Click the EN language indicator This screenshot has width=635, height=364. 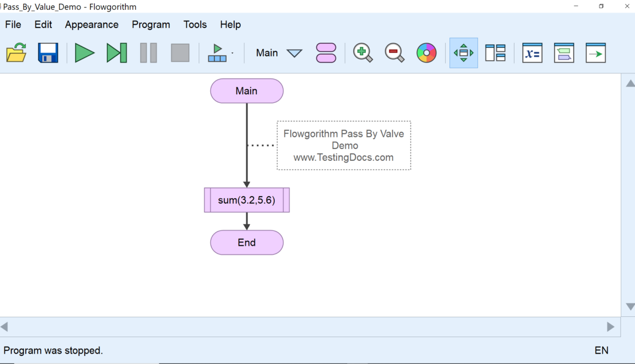[x=602, y=350]
